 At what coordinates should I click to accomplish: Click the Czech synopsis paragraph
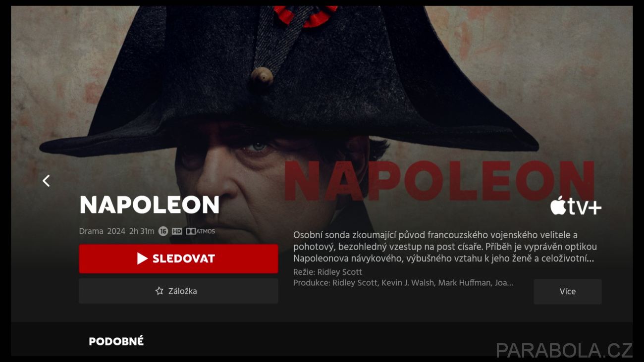[x=445, y=247]
